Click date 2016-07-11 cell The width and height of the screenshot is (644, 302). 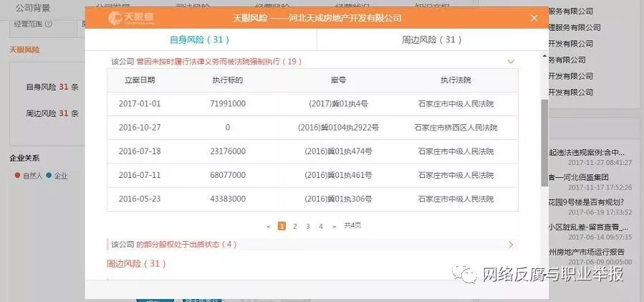click(x=140, y=175)
